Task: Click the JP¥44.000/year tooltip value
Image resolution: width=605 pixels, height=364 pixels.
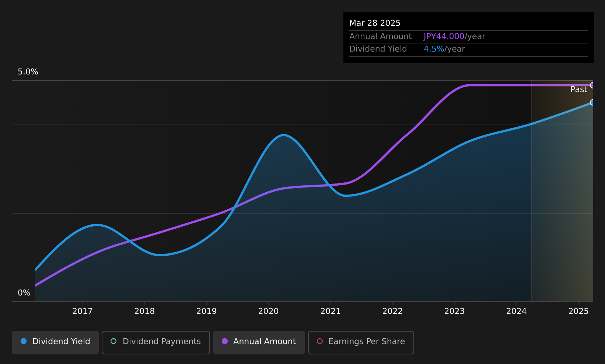Action: coord(454,36)
